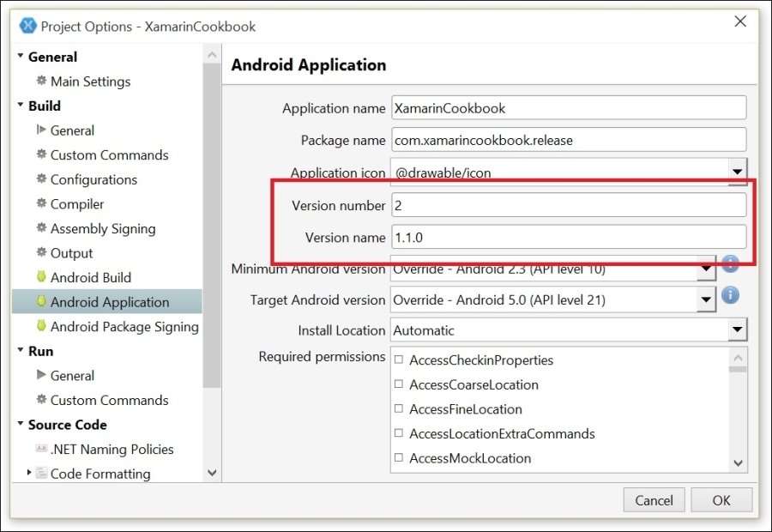Viewport: 772px width, 532px height.
Task: Click the OK button
Action: [x=723, y=500]
